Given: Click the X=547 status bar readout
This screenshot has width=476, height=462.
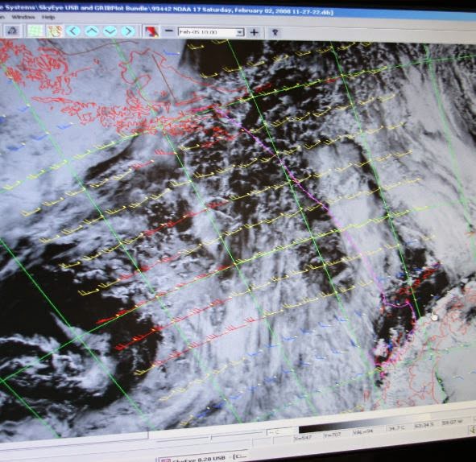Looking at the screenshot, I should tap(304, 437).
